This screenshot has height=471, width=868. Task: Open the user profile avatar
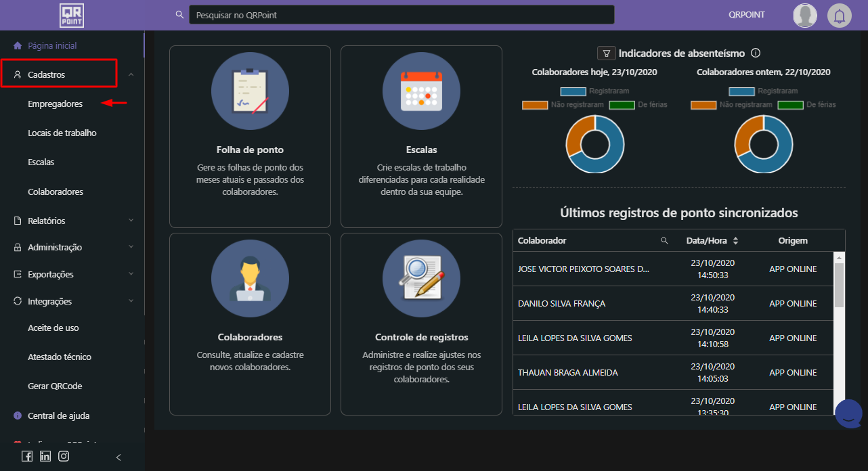pos(804,16)
